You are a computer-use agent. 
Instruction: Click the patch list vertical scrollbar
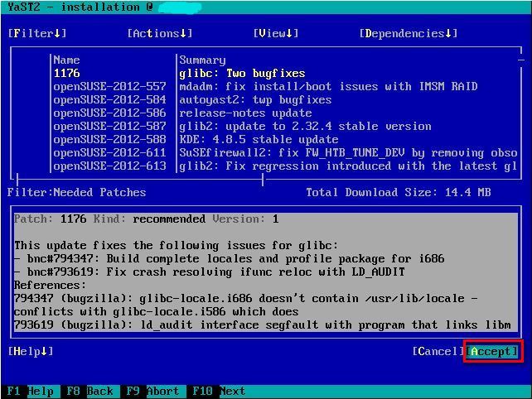point(521,113)
